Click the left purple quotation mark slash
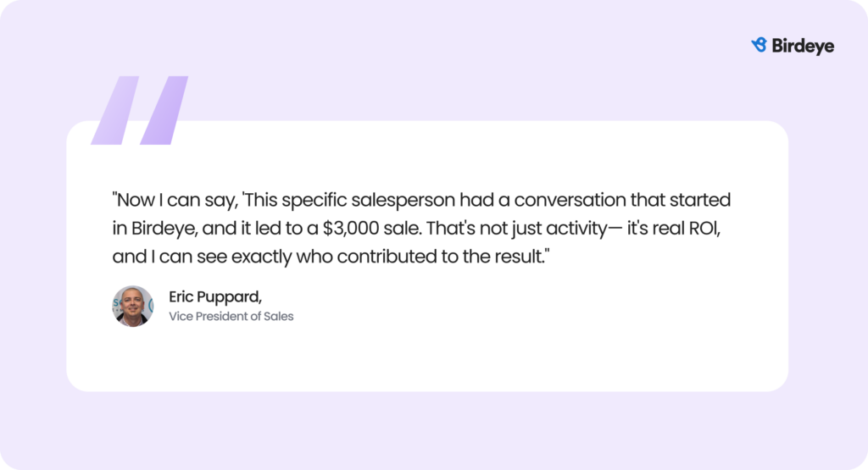 click(x=114, y=110)
